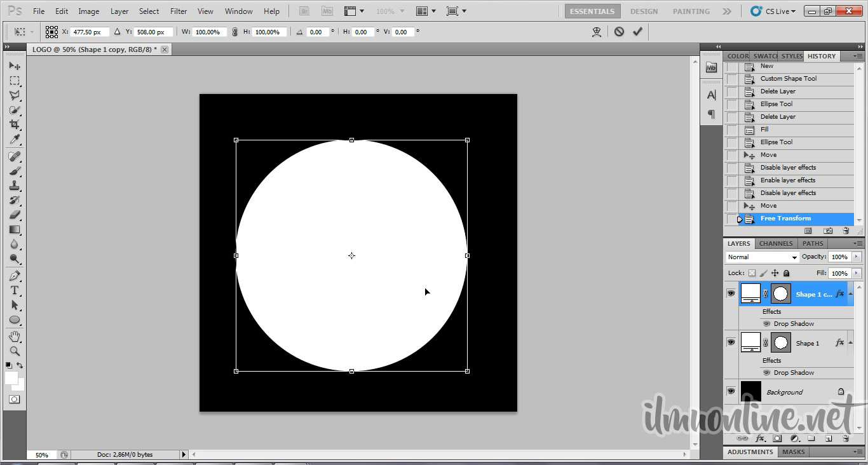This screenshot has height=465, width=868.
Task: Click the foreground color swatch
Action: click(x=11, y=378)
